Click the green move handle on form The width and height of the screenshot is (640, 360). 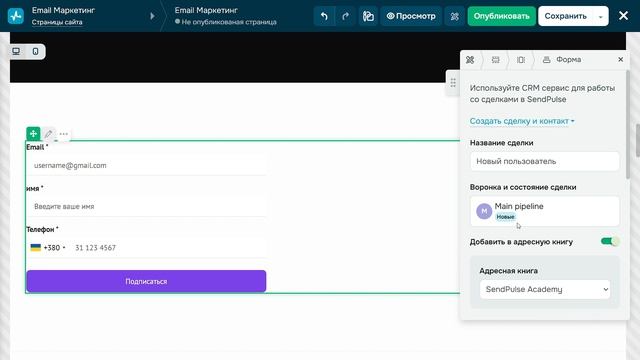(33, 133)
